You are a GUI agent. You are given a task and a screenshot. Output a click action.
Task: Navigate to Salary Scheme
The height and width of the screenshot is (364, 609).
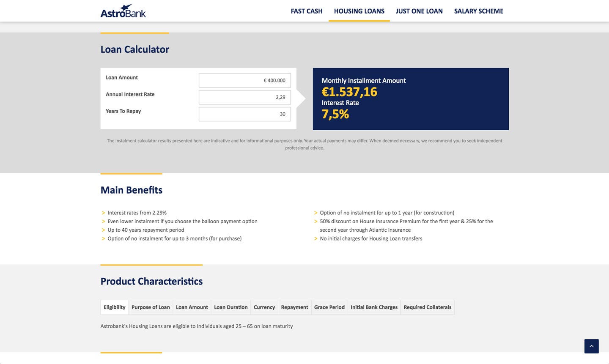[479, 11]
